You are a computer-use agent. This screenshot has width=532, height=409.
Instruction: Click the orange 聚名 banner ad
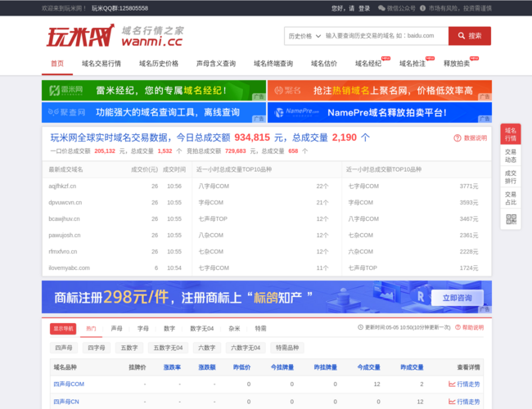coord(380,90)
